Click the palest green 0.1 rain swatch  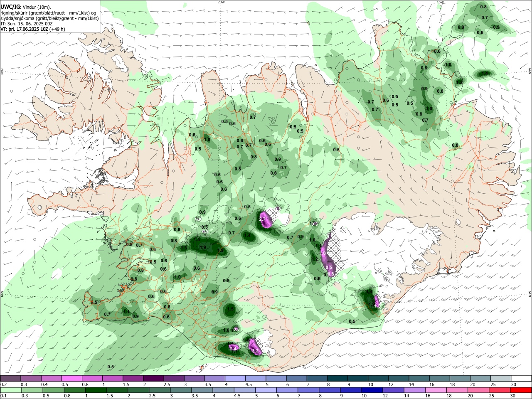pyautogui.click(x=10, y=390)
